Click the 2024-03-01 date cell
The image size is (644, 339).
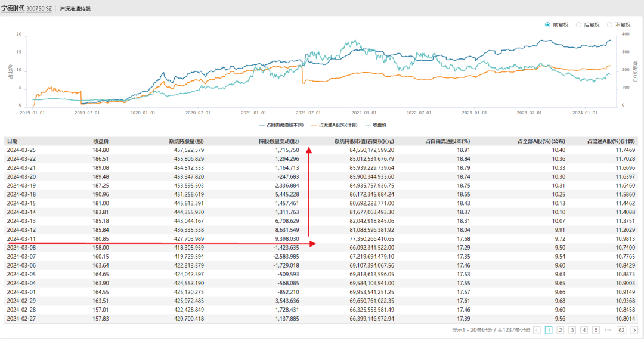click(x=21, y=292)
